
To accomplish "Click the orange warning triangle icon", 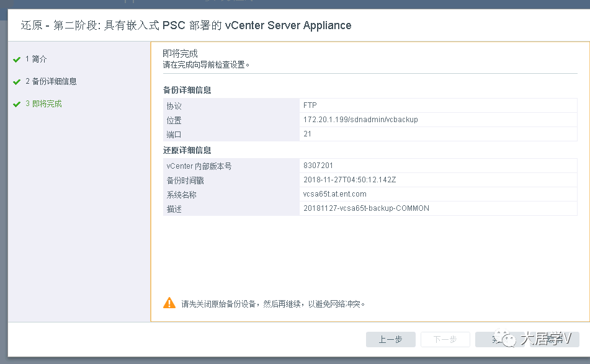I will coord(169,303).
